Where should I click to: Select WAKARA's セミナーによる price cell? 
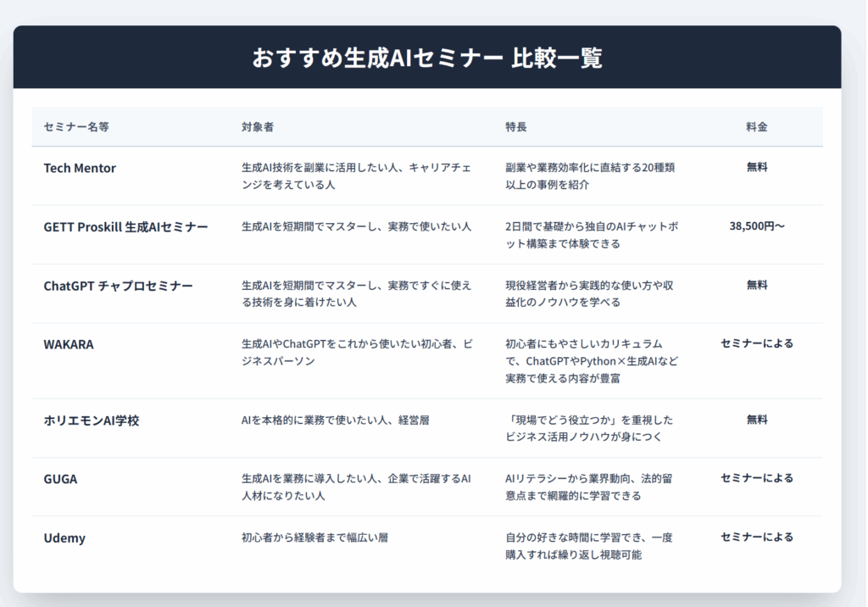pyautogui.click(x=756, y=343)
